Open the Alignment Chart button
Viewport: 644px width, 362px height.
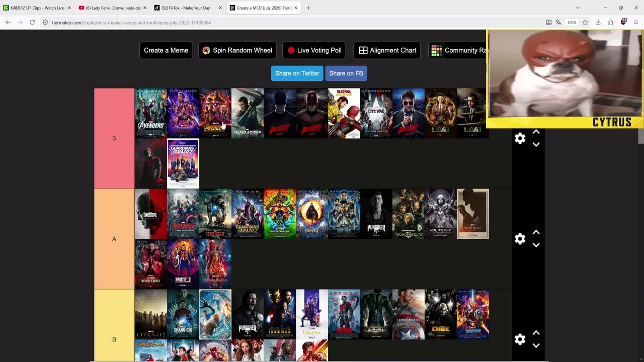point(387,50)
